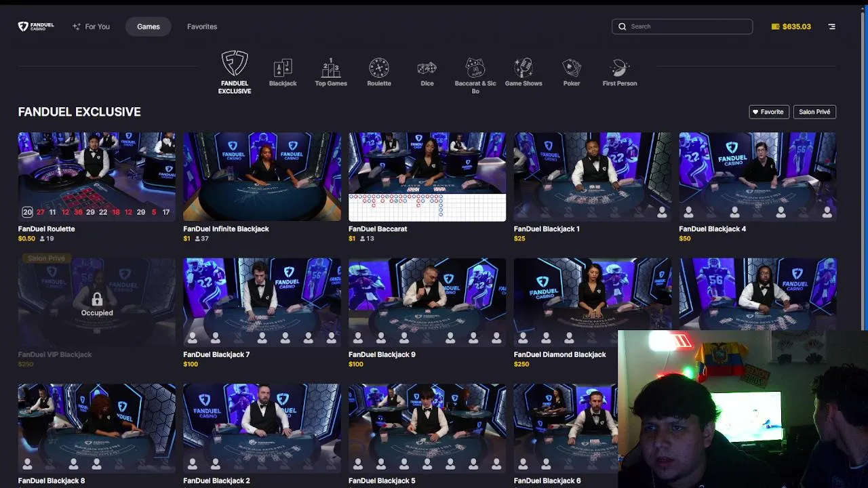
Task: Click the FanDuel Diamond Blackjack title
Action: coord(560,354)
